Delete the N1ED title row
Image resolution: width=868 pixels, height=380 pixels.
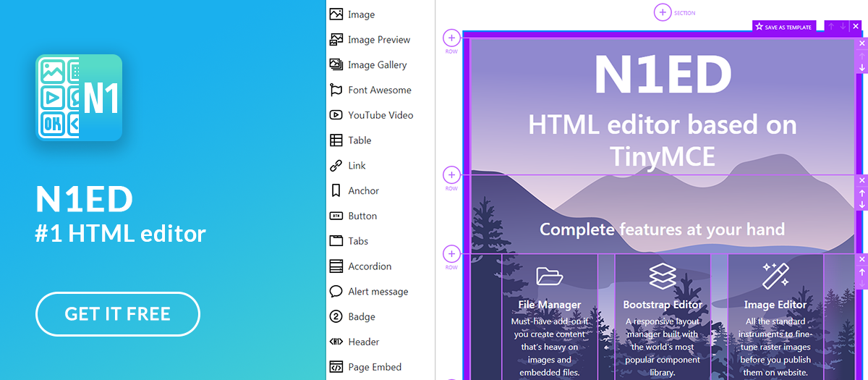[x=862, y=43]
